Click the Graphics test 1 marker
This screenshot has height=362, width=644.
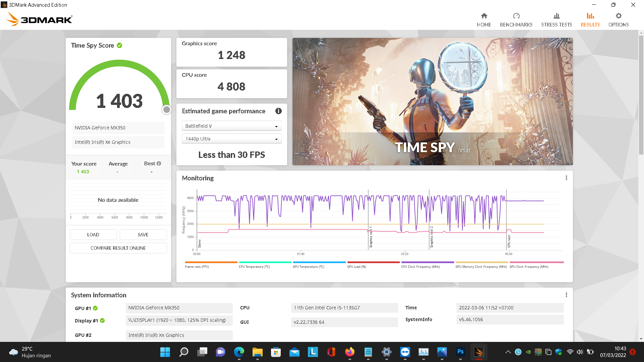click(371, 237)
